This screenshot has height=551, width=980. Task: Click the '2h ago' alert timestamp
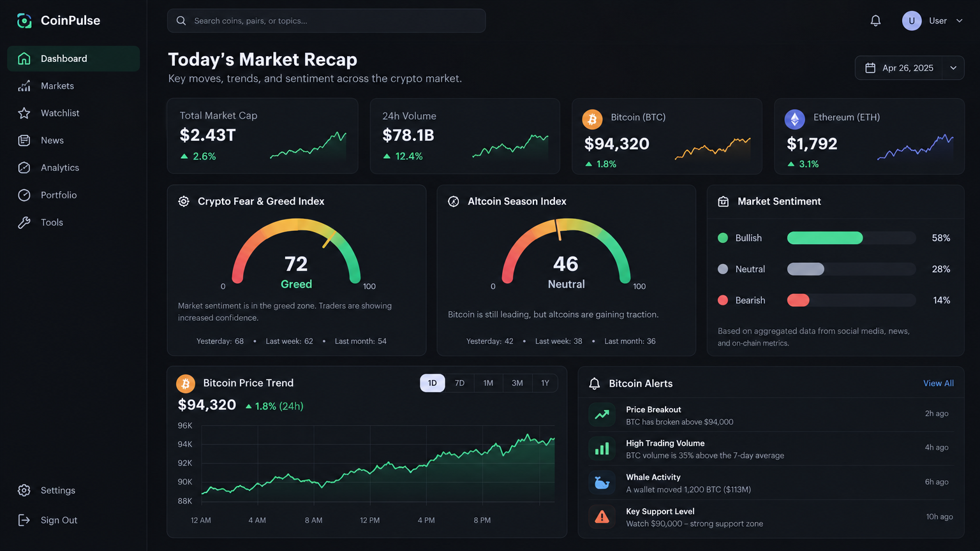[x=937, y=413]
